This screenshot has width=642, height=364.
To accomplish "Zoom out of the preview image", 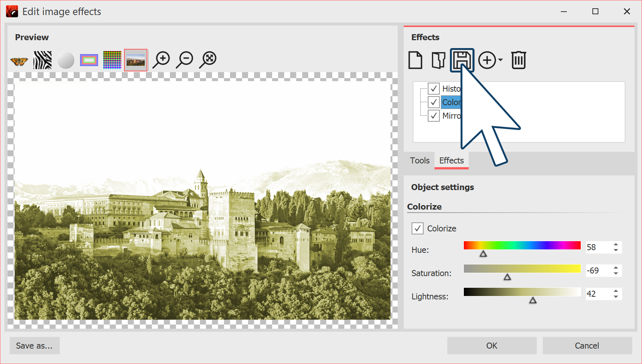I will (x=185, y=59).
